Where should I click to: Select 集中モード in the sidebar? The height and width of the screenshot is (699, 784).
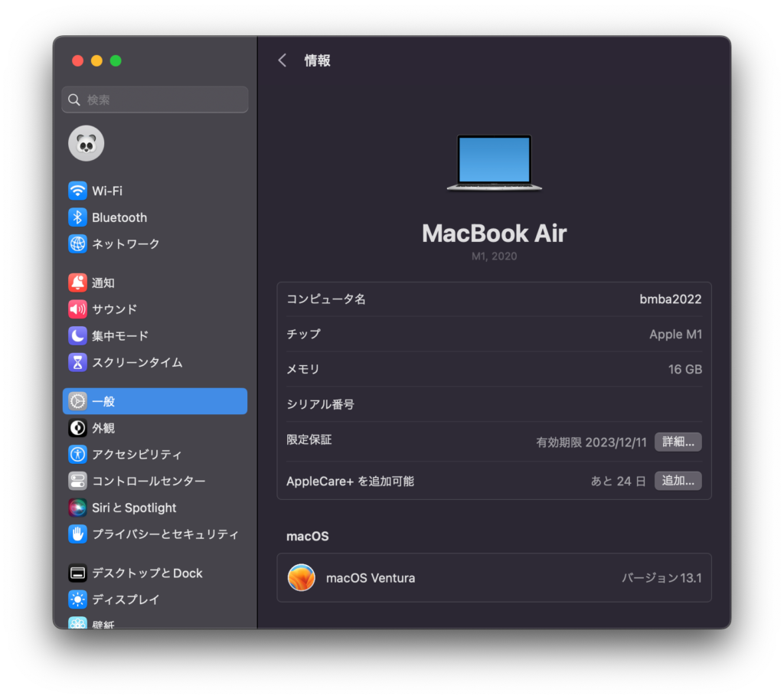tap(120, 336)
